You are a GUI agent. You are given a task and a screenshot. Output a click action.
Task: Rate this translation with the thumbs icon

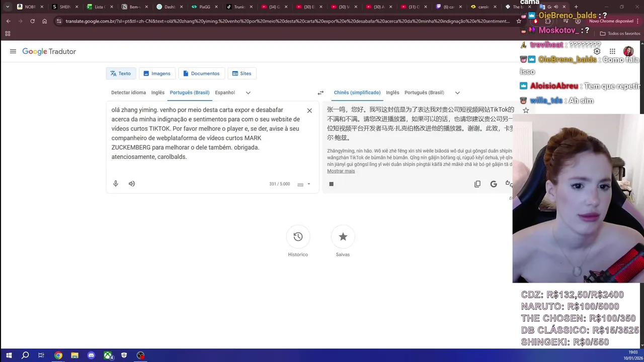(509, 184)
